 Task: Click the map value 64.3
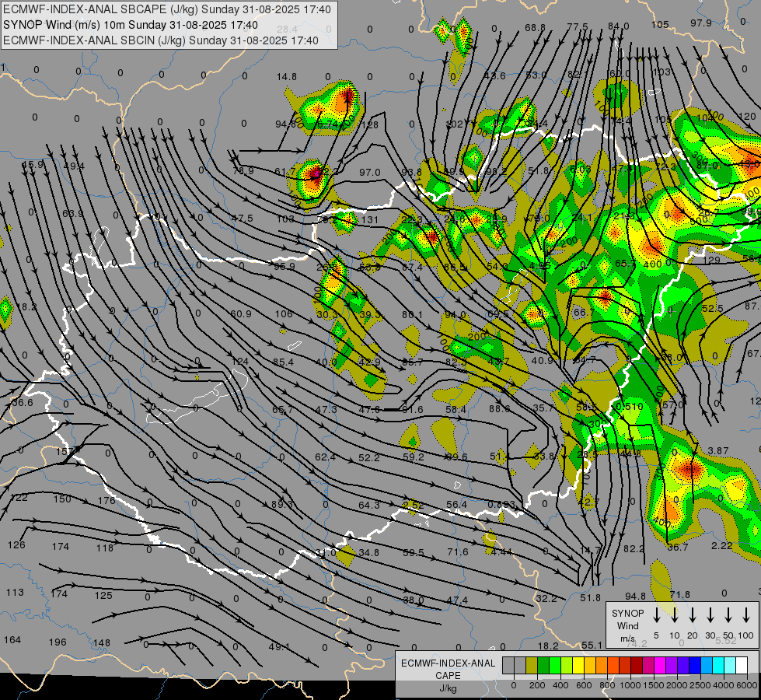[x=369, y=506]
